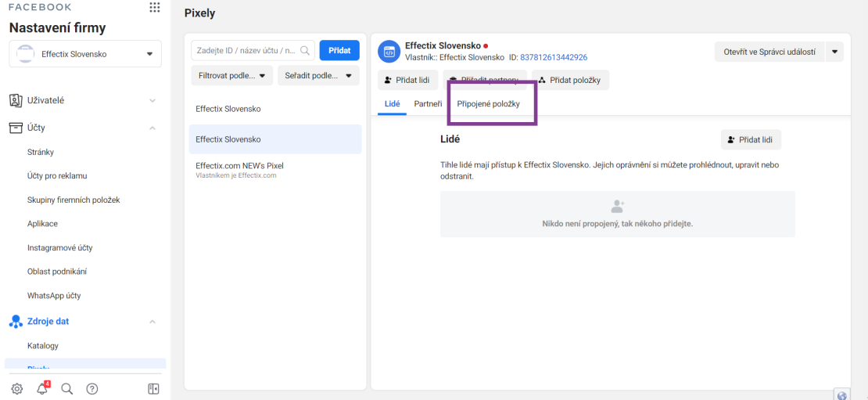This screenshot has width=868, height=400.
Task: Click the Uživatelé section label
Action: [46, 100]
